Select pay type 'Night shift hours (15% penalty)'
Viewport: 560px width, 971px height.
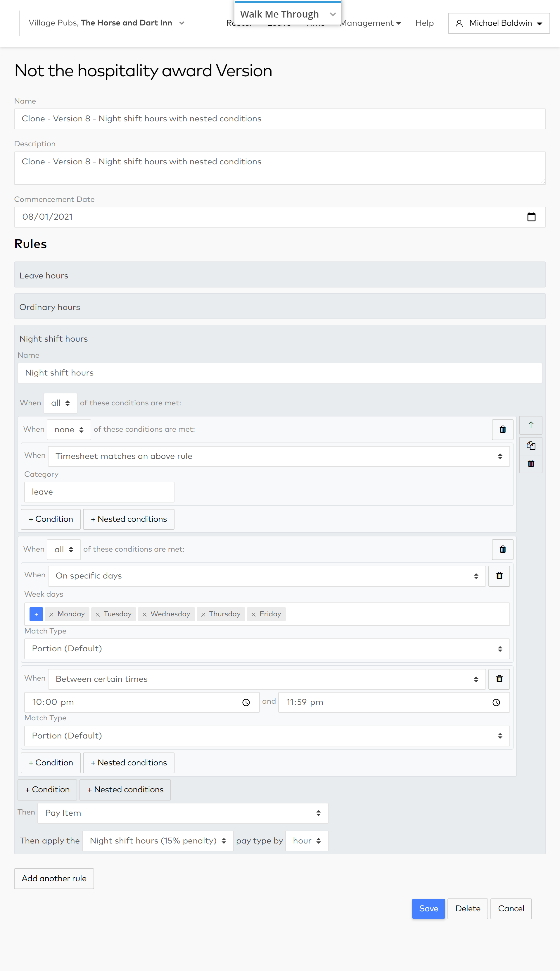coord(158,841)
